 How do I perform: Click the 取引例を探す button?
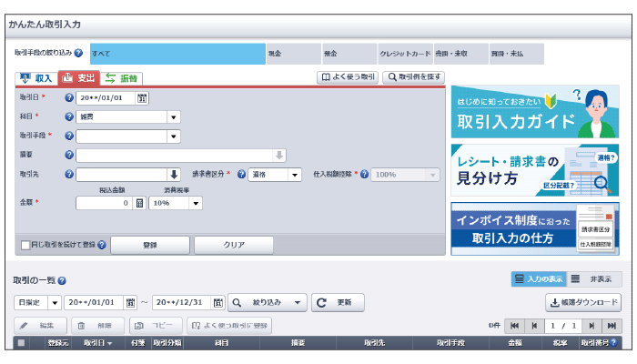(414, 76)
